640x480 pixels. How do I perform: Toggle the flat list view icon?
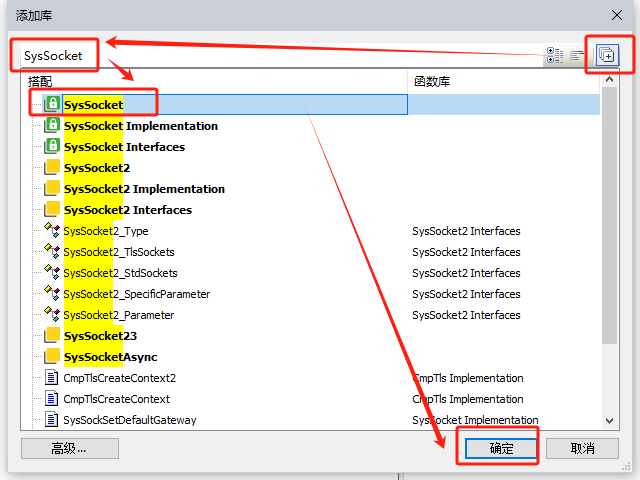pos(576,55)
